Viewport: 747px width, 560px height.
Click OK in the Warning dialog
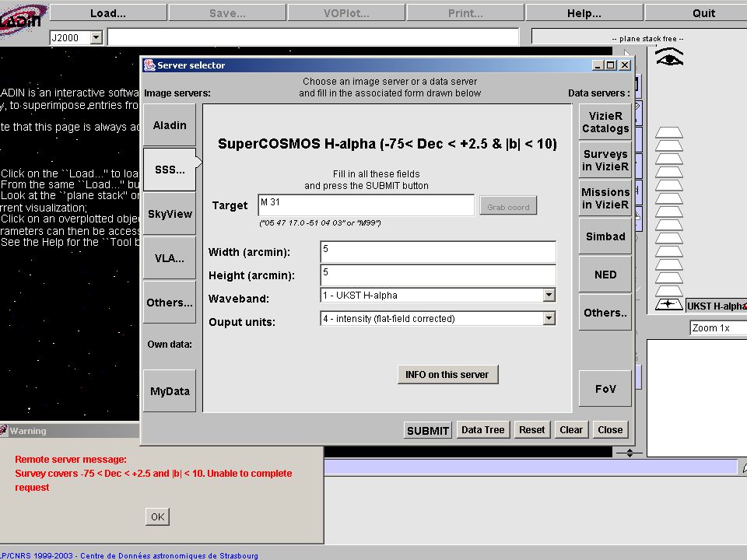point(157,516)
